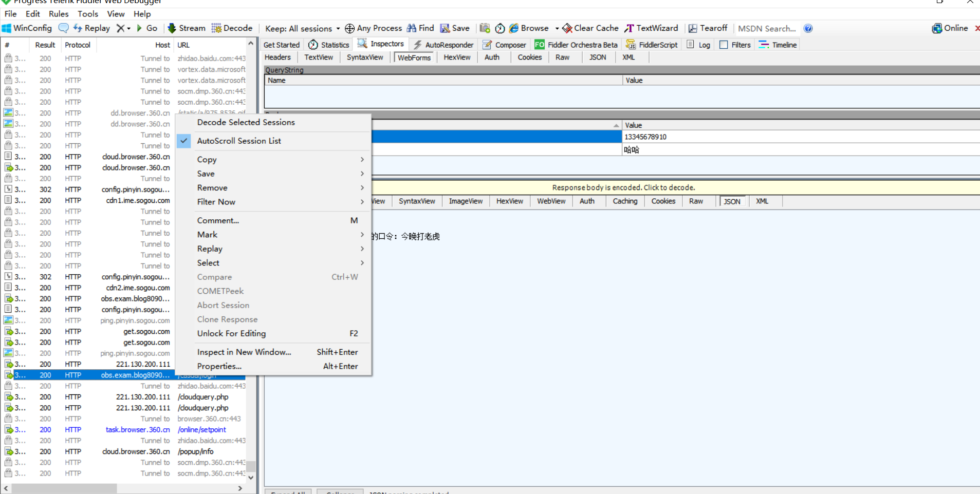Click session list scroll down arrow

point(251,477)
